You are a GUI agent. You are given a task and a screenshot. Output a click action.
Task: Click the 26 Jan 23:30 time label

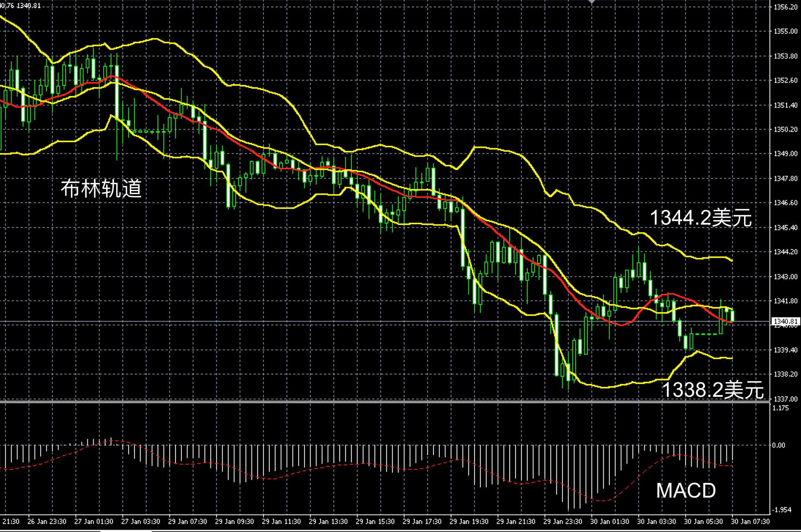47,521
